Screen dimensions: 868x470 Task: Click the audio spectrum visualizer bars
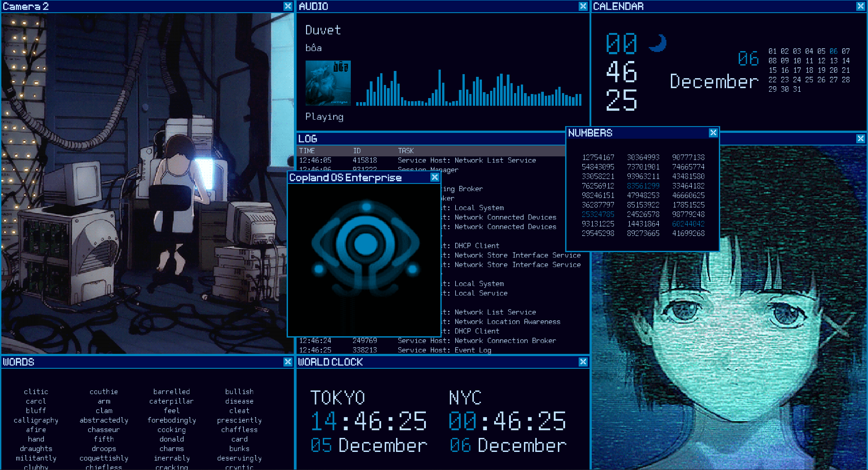469,88
